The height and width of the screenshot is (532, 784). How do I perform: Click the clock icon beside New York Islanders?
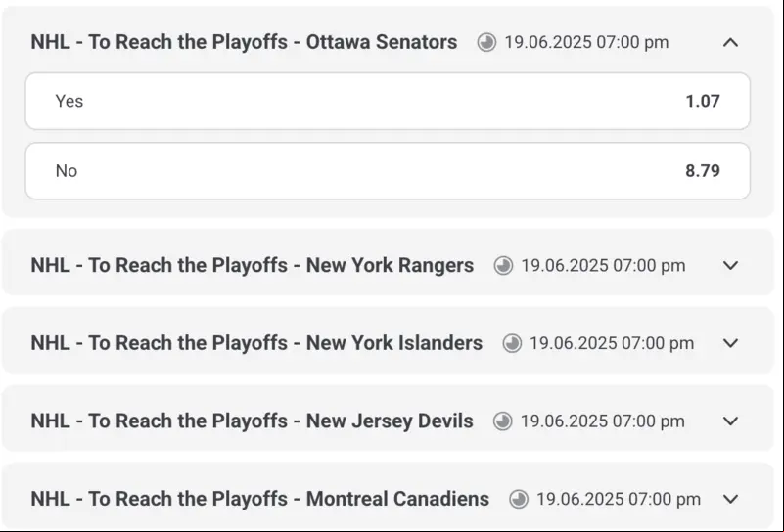pyautogui.click(x=512, y=343)
